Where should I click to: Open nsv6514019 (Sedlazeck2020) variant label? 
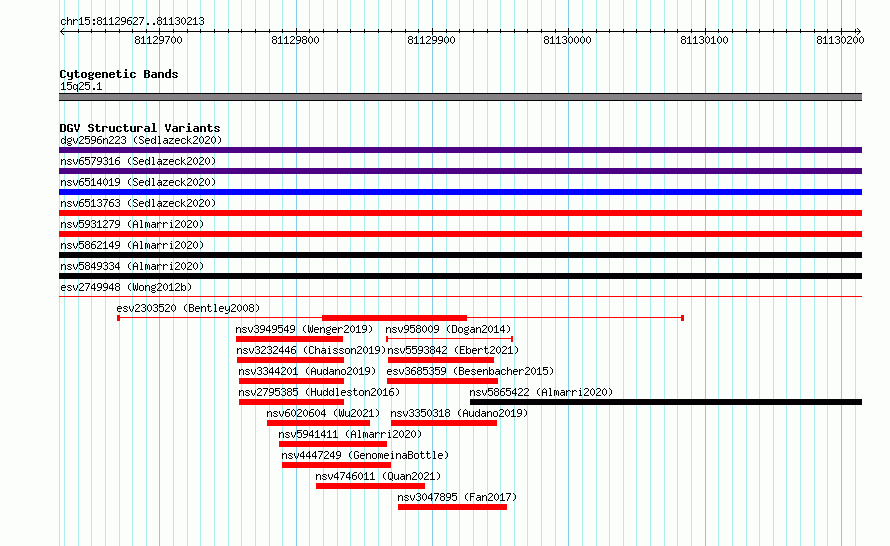pos(138,182)
